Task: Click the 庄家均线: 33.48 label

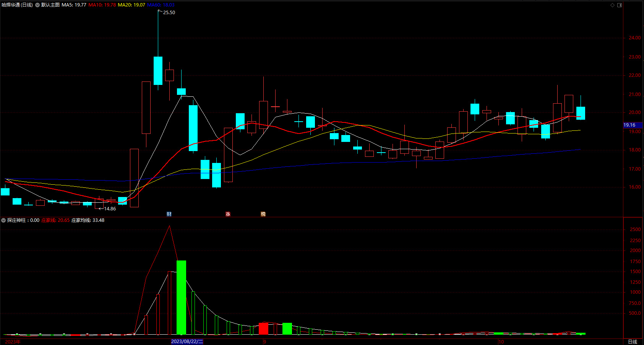Action: (88, 220)
